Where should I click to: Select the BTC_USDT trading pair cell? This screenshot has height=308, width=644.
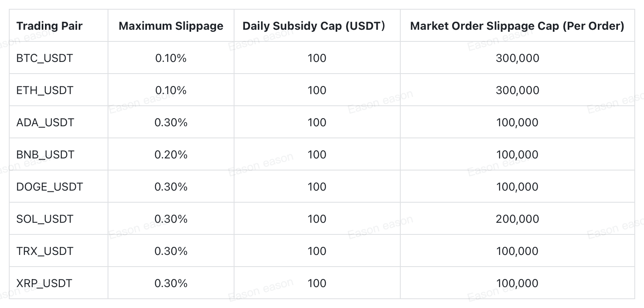click(x=45, y=58)
